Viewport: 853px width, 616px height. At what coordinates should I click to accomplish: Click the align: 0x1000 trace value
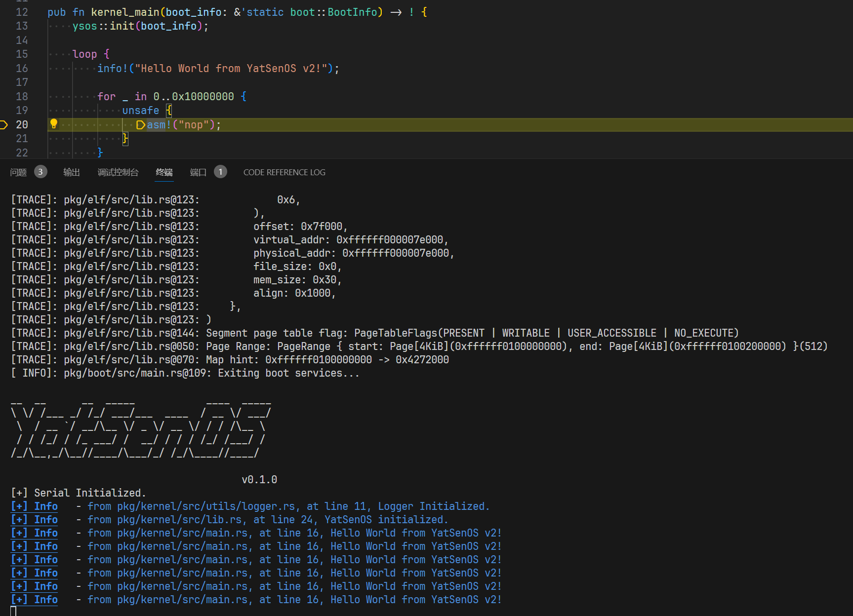pyautogui.click(x=294, y=293)
